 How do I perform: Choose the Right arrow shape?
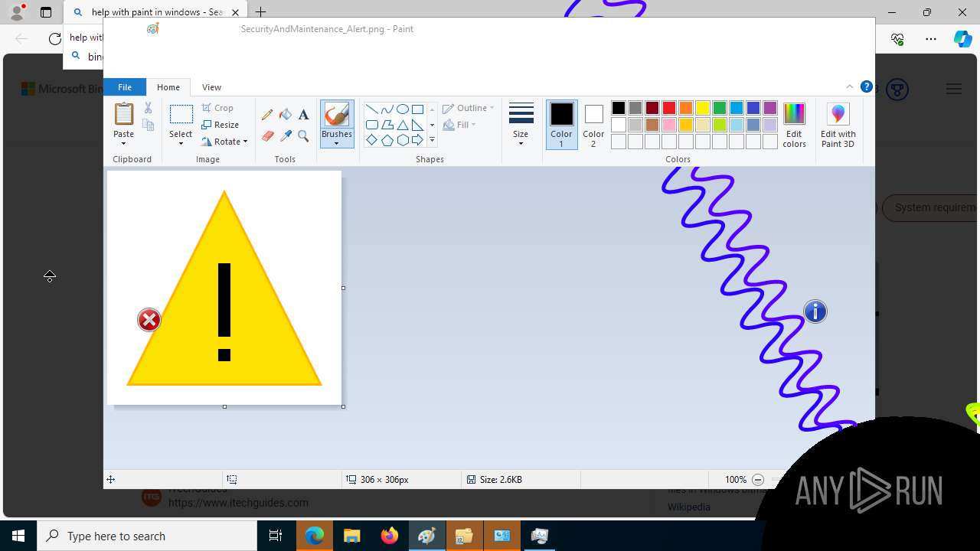[417, 140]
